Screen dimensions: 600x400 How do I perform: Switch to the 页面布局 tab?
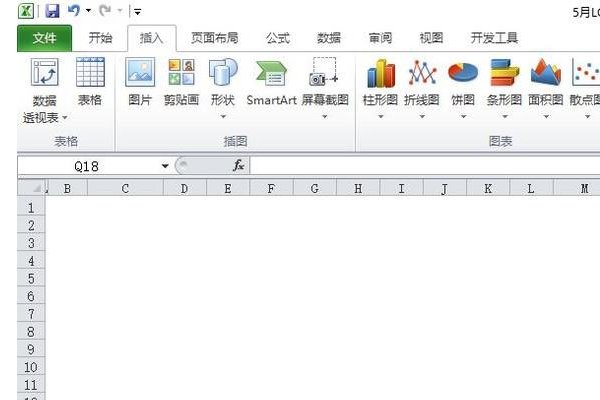tap(215, 38)
